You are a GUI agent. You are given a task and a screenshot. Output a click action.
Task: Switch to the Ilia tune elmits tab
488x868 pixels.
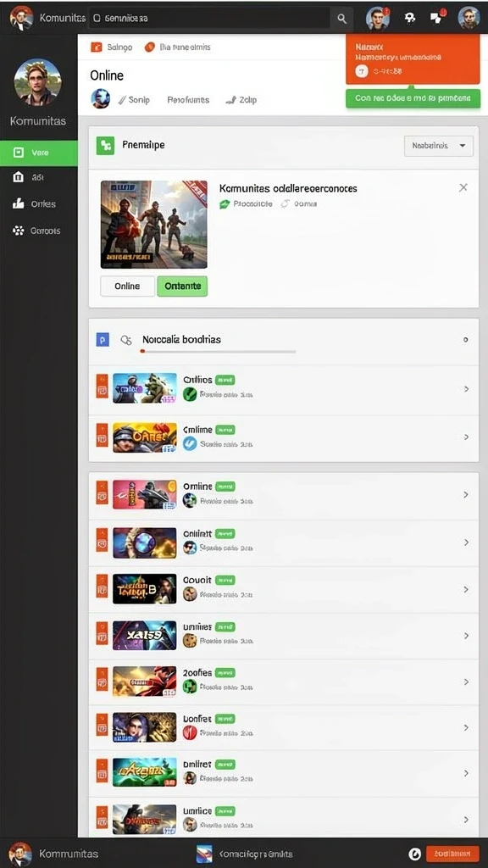pos(178,47)
